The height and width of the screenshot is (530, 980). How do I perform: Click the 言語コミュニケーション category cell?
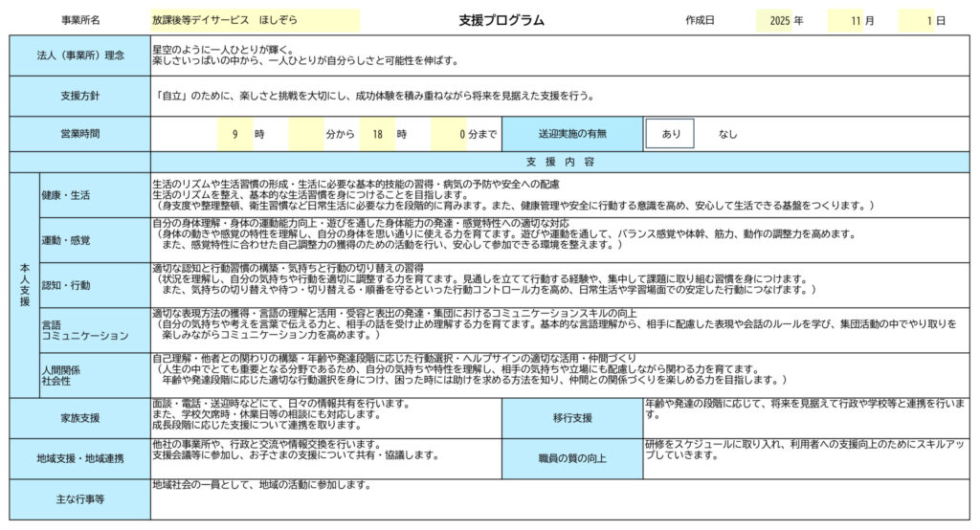(93, 330)
